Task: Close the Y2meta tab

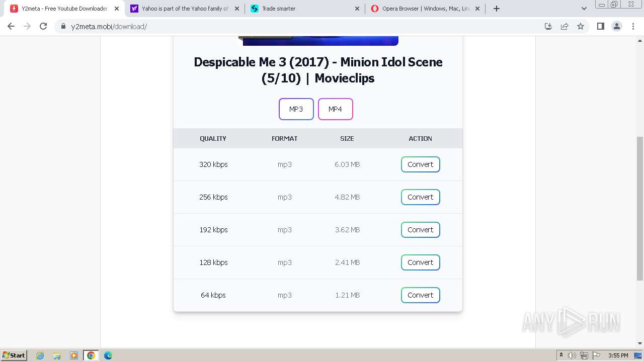Action: pos(117,9)
